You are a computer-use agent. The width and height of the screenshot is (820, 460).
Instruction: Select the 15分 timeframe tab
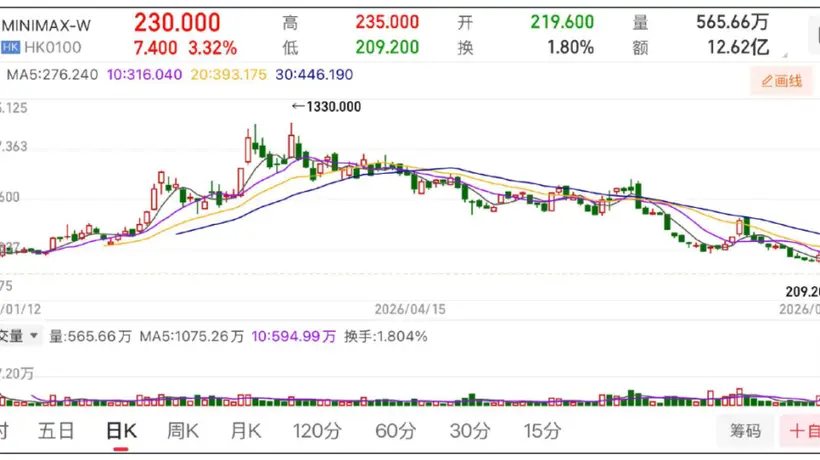point(542,431)
